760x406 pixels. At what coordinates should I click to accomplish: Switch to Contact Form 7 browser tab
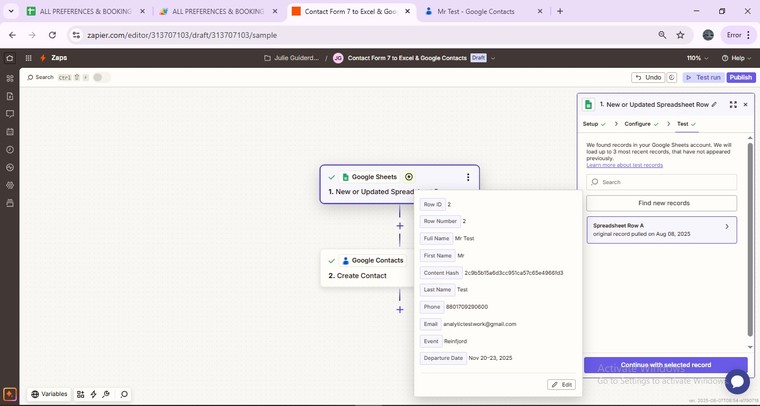351,11
